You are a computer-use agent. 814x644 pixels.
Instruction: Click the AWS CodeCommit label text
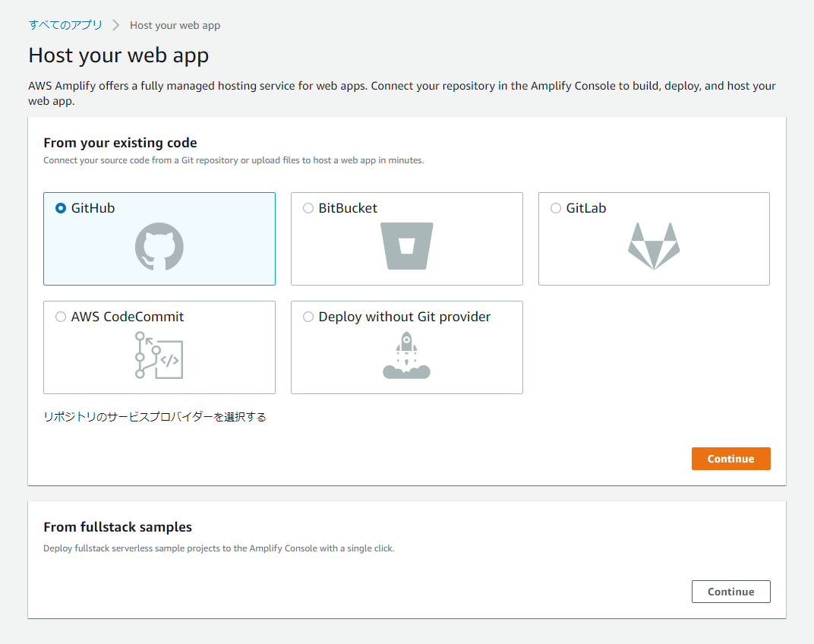click(128, 317)
